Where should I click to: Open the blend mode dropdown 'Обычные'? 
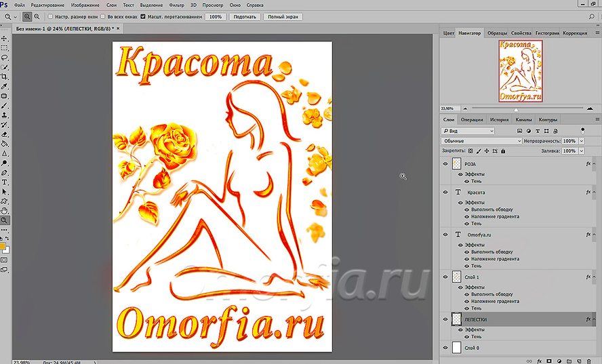tap(481, 141)
